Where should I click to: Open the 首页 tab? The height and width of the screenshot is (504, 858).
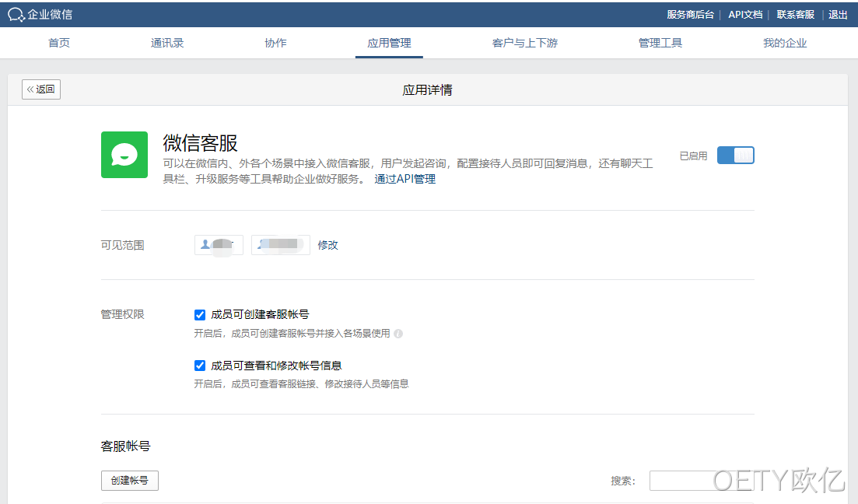(x=59, y=43)
